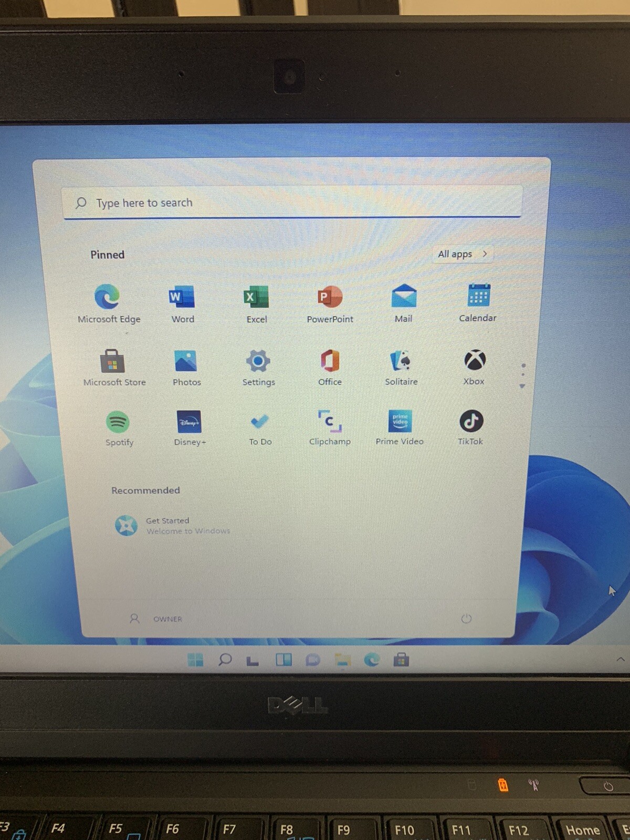Screen dimensions: 630x840
Task: Open Microsoft Store in pinned apps
Action: click(x=113, y=367)
